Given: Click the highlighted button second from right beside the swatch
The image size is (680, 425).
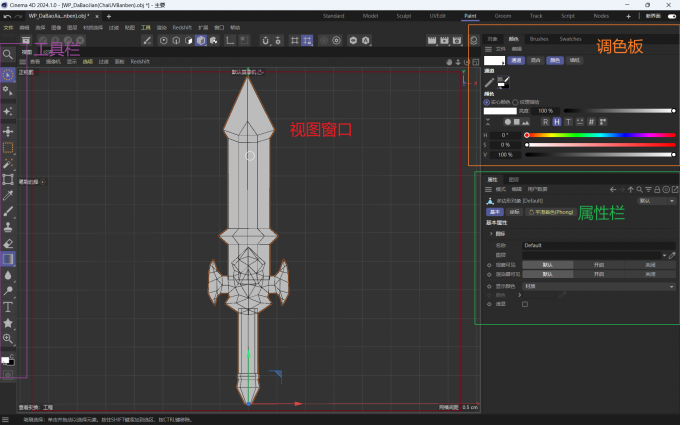Looking at the screenshot, I should [x=555, y=60].
